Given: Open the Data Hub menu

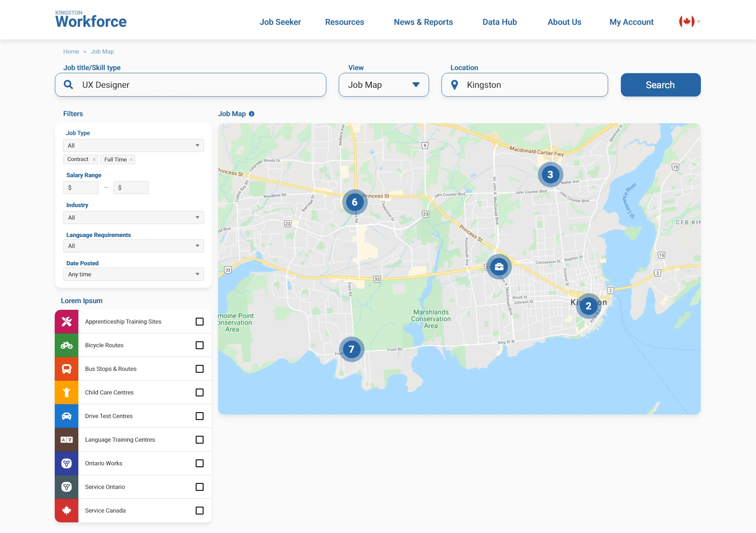Looking at the screenshot, I should point(500,22).
